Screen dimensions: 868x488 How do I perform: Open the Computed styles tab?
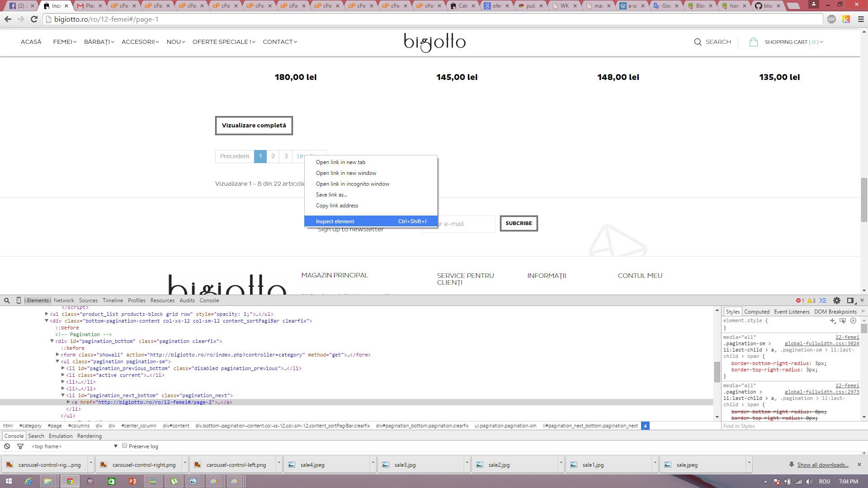[x=756, y=312]
